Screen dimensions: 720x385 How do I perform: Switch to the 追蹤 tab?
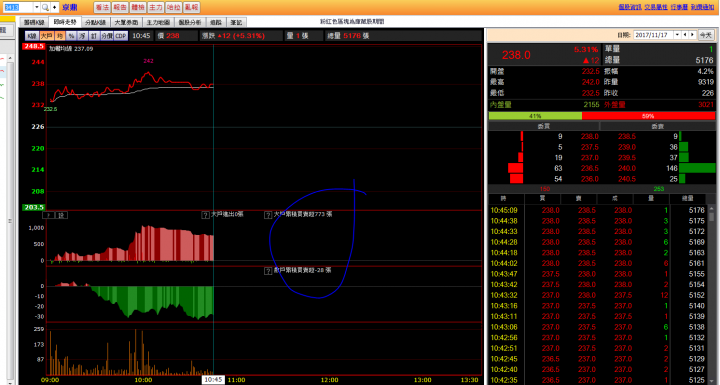pyautogui.click(x=215, y=22)
